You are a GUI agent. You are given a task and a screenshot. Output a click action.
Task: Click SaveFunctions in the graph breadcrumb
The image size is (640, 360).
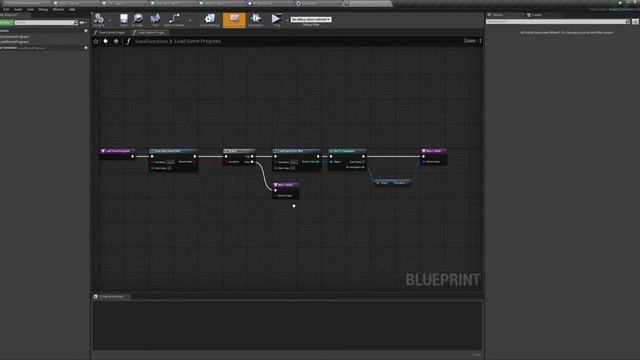point(151,41)
